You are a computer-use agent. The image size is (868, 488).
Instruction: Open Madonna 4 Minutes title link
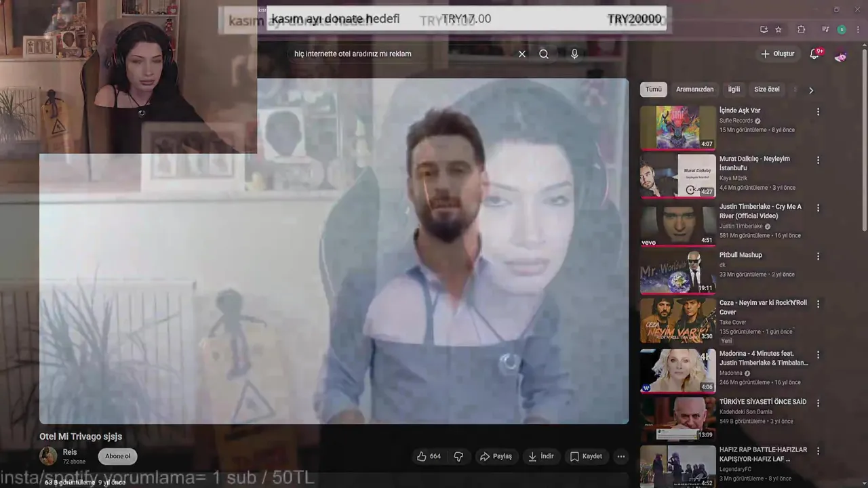(764, 358)
